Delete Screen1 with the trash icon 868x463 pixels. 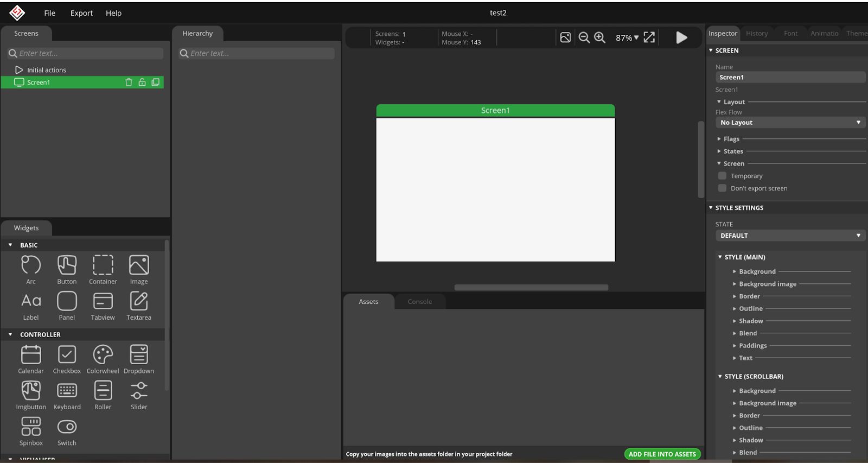click(129, 83)
